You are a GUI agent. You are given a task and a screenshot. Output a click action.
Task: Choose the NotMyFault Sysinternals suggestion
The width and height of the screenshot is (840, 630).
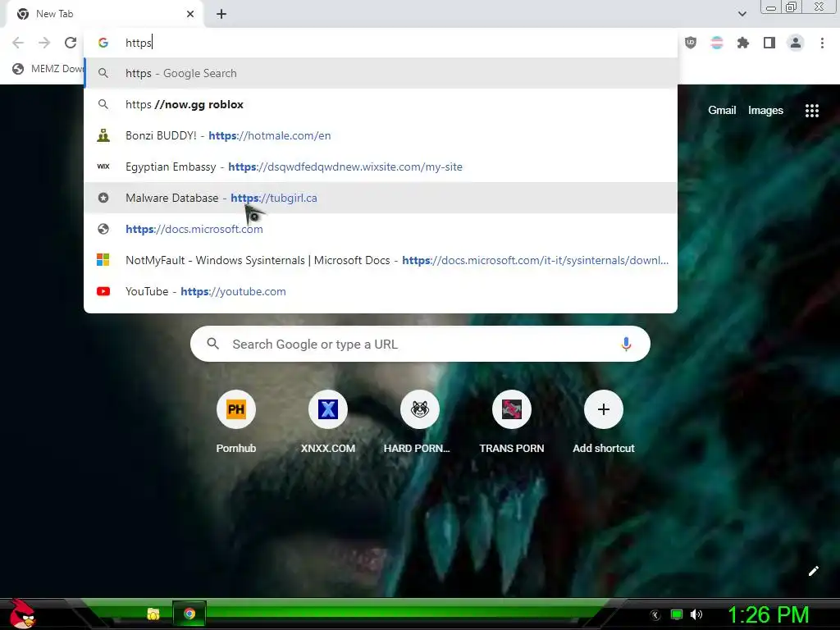pos(381,260)
